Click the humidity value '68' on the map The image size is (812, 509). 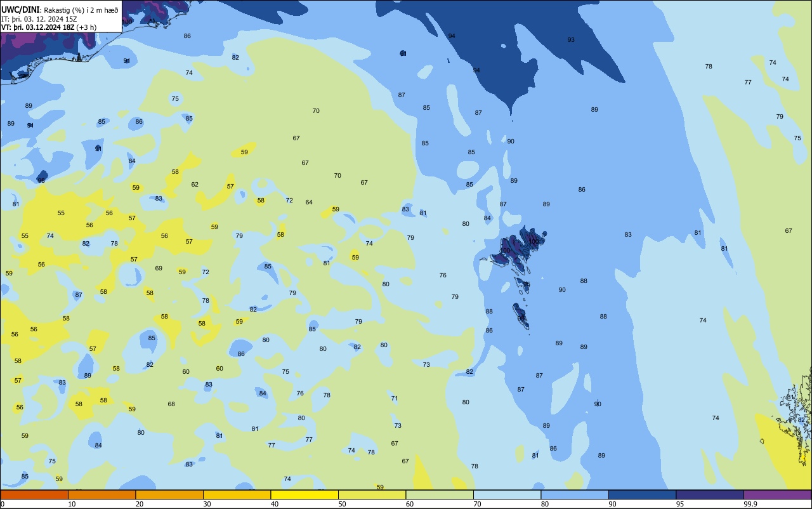coord(171,404)
